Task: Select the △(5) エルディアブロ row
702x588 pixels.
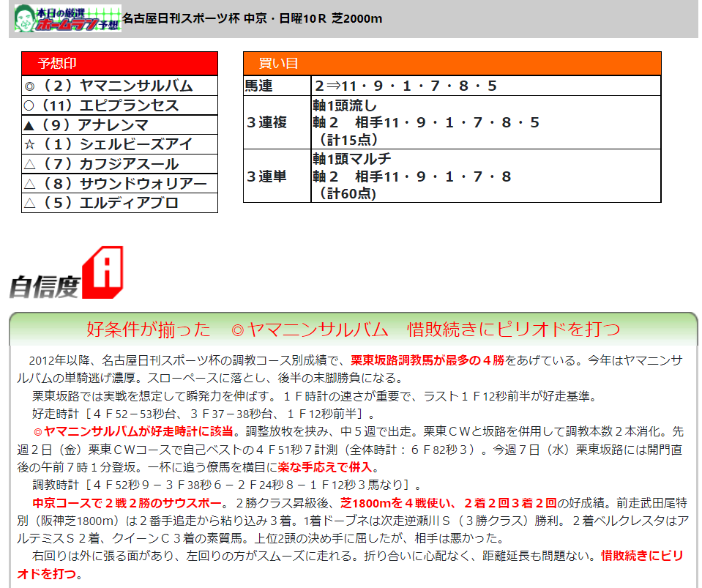Action: coord(119,203)
